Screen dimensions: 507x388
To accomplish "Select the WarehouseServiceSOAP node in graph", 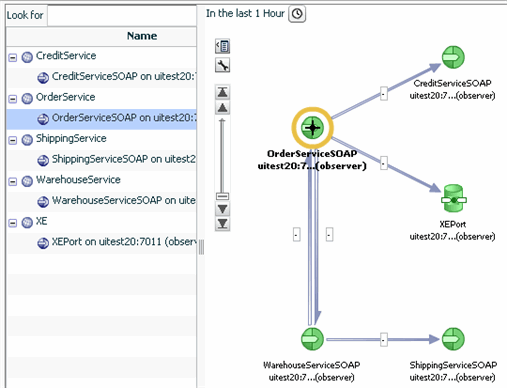I will (x=312, y=339).
